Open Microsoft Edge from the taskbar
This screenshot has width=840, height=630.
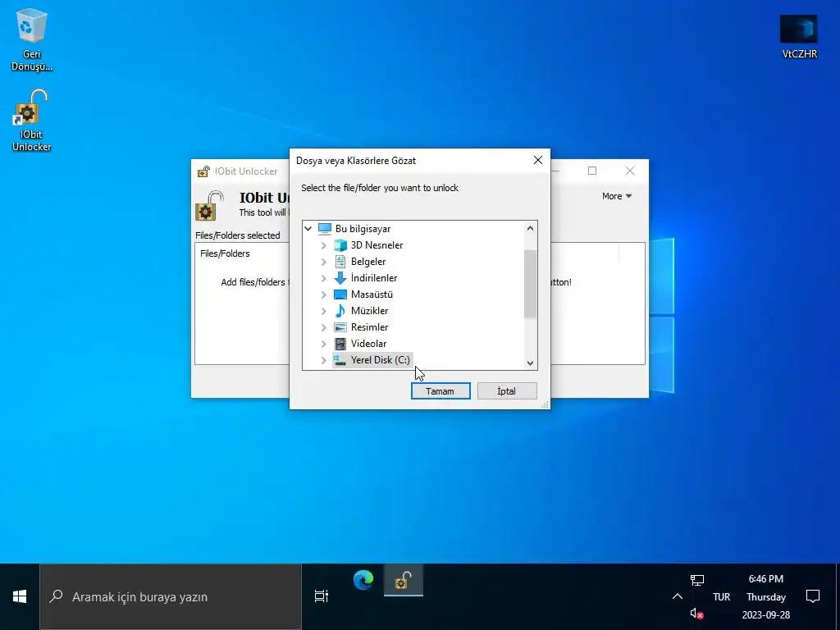pyautogui.click(x=363, y=580)
